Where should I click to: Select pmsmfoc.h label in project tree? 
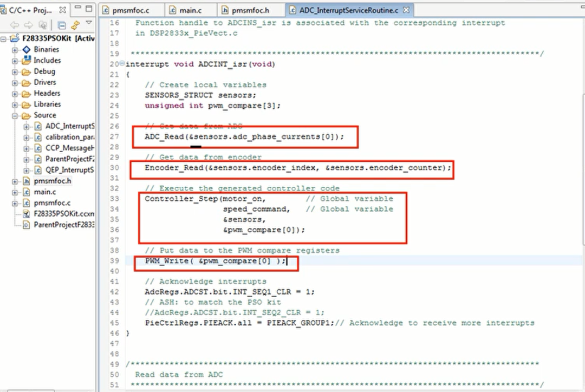(52, 181)
